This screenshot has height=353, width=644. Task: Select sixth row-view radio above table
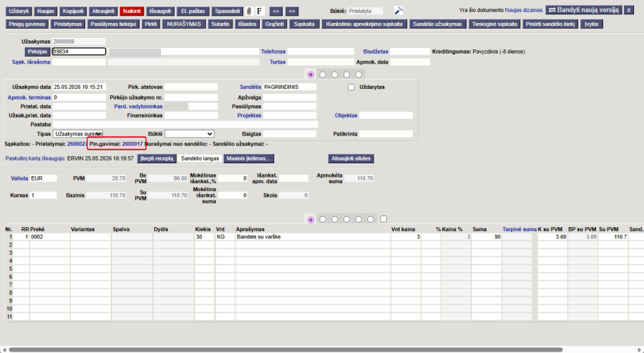371,219
